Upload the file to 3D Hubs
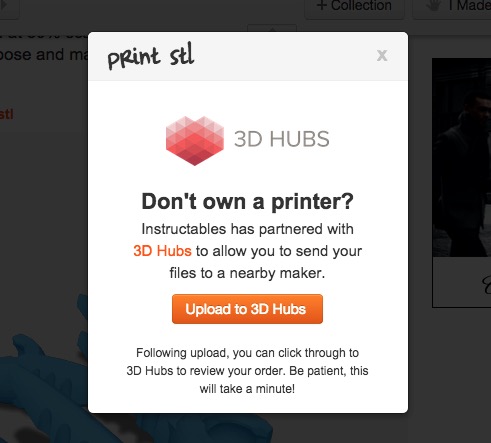Viewport: 491px width, 443px height. click(247, 309)
